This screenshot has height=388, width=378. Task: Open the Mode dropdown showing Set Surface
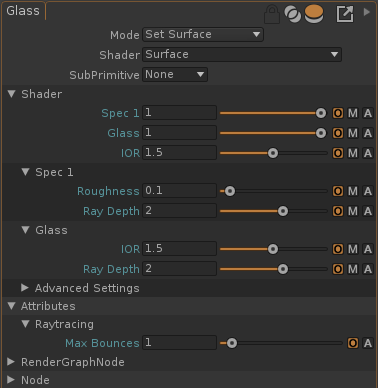tap(203, 35)
